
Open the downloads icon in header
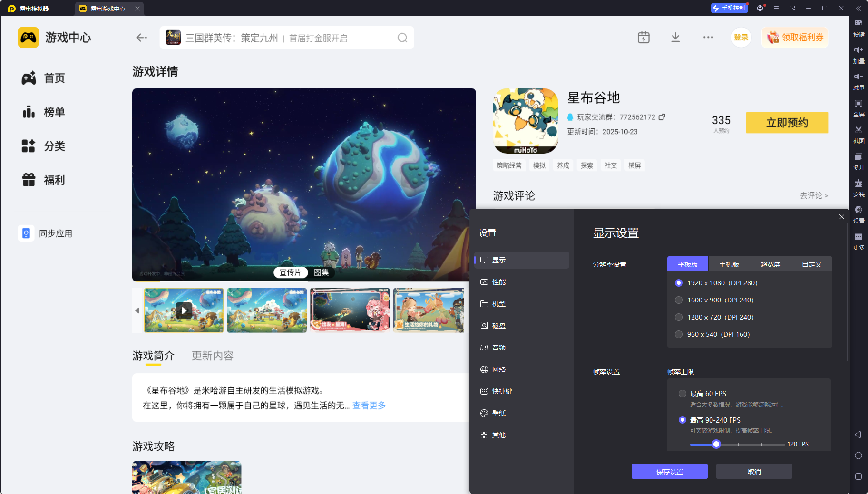click(x=675, y=38)
